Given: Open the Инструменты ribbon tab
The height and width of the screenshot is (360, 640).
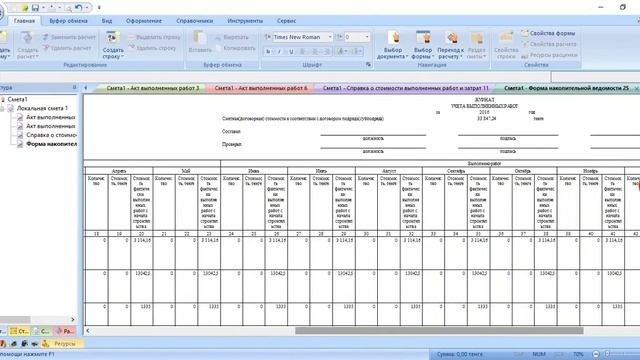Looking at the screenshot, I should (245, 21).
